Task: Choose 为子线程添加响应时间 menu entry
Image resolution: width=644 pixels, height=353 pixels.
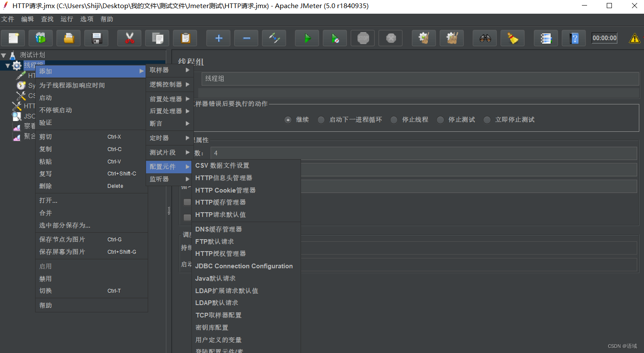Action: [x=92, y=85]
